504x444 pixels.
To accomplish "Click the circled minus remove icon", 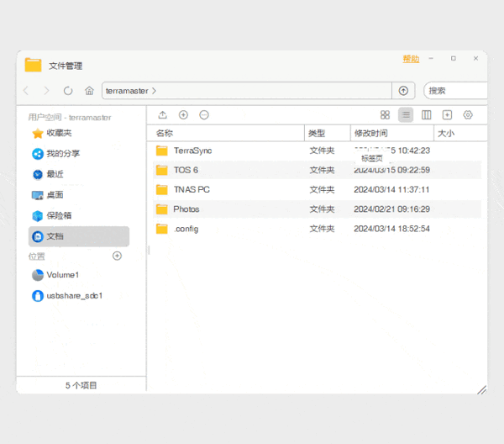I will point(204,115).
